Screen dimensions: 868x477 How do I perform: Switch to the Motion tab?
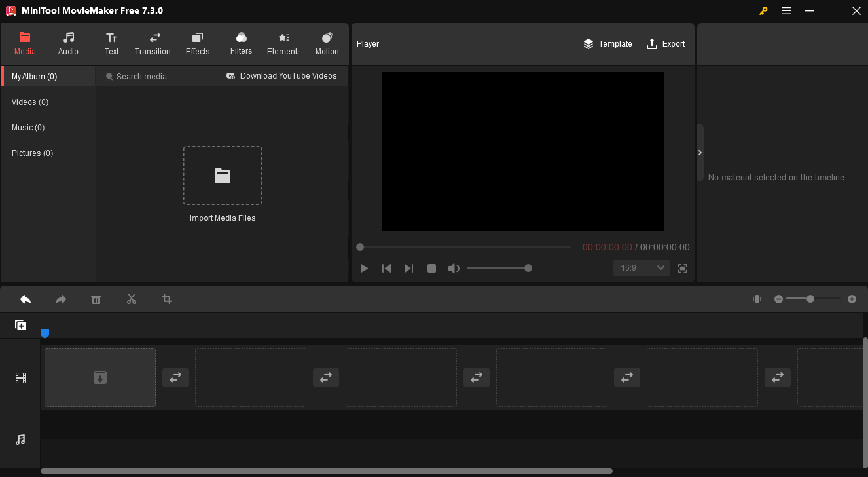[327, 44]
